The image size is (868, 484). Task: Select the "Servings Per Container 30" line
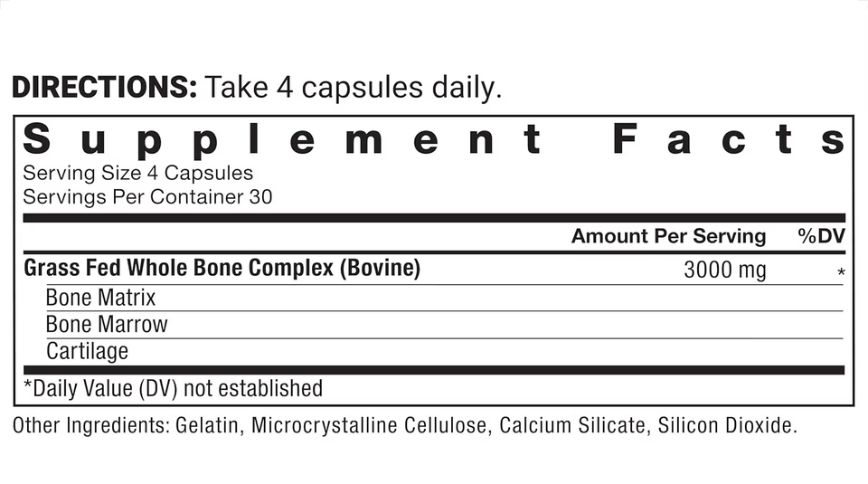pos(147,196)
